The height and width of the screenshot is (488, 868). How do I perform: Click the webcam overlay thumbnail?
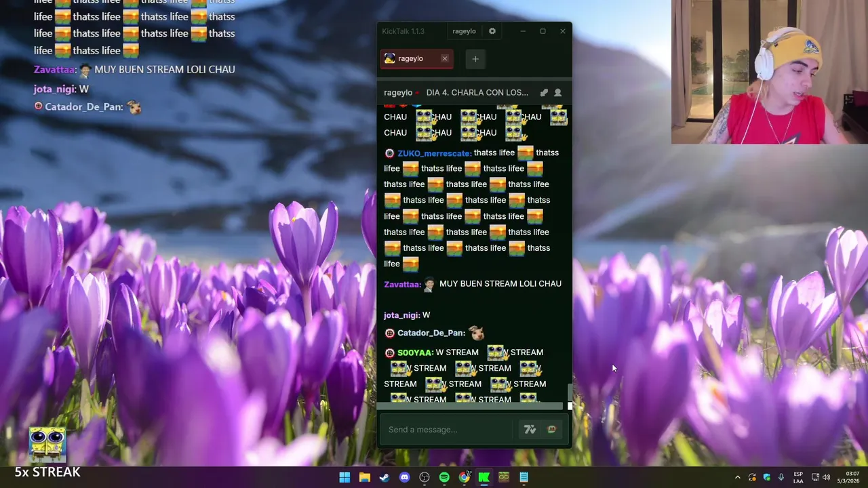770,72
